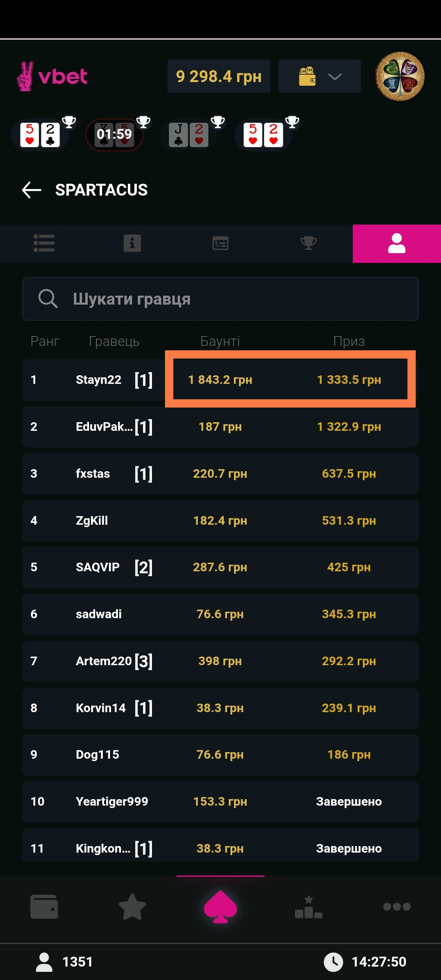
Task: Expand the wallet selector dropdown
Action: click(x=319, y=76)
